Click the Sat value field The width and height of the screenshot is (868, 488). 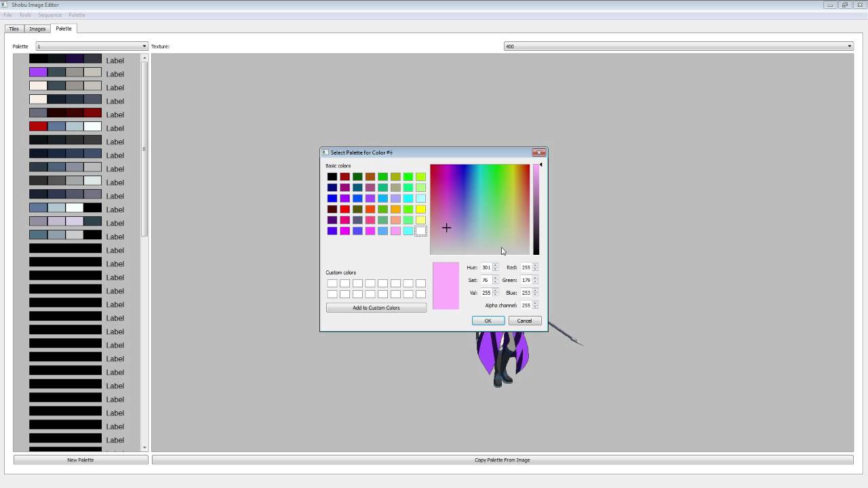486,280
